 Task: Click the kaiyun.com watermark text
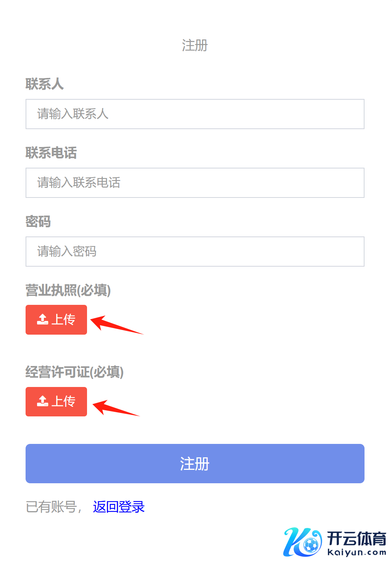point(357,552)
